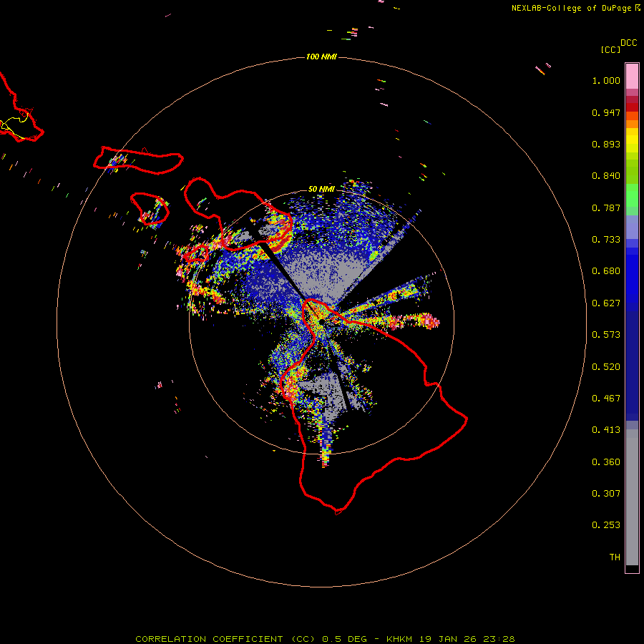Image resolution: width=644 pixels, height=644 pixels.
Task: Click the black radar site dot at center
Action: 321,321
